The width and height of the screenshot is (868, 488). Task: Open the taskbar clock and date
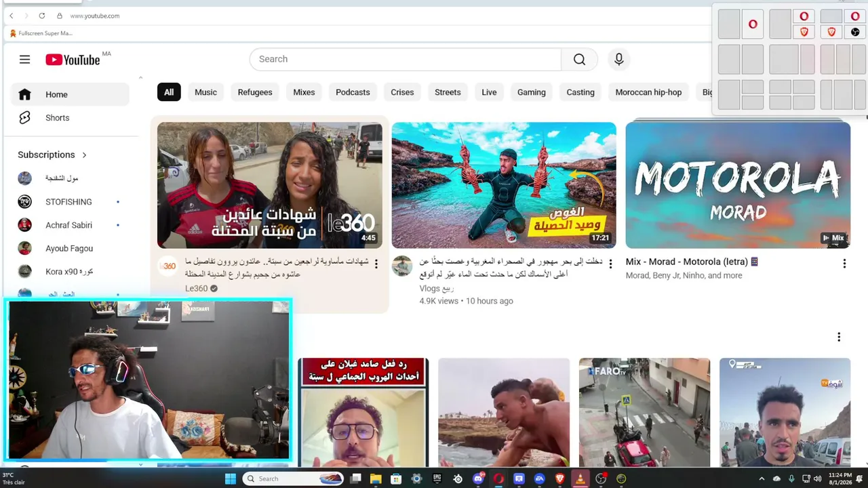(x=840, y=479)
